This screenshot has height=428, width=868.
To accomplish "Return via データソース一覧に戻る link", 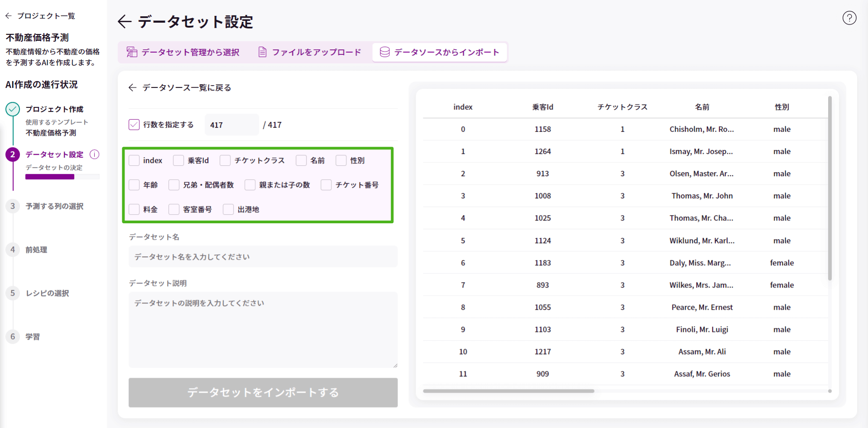I will [180, 87].
